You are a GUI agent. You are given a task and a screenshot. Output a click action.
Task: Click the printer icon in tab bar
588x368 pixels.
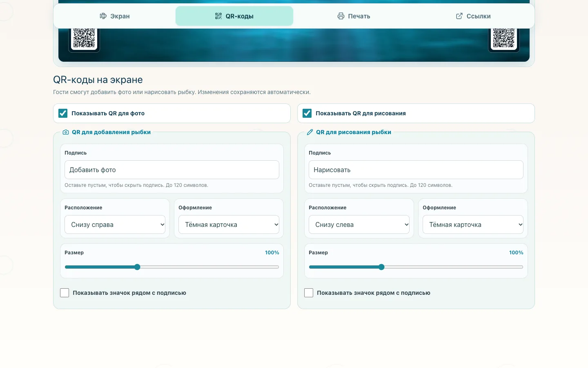(x=341, y=16)
